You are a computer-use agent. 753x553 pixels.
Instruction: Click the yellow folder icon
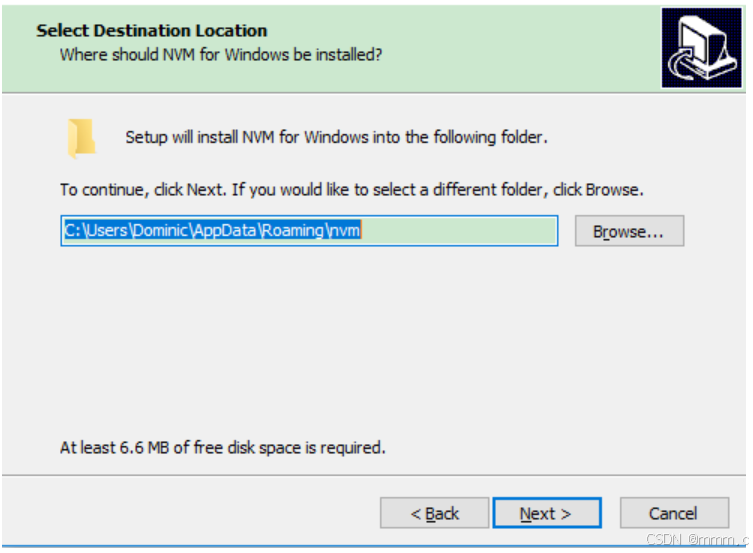pyautogui.click(x=81, y=138)
